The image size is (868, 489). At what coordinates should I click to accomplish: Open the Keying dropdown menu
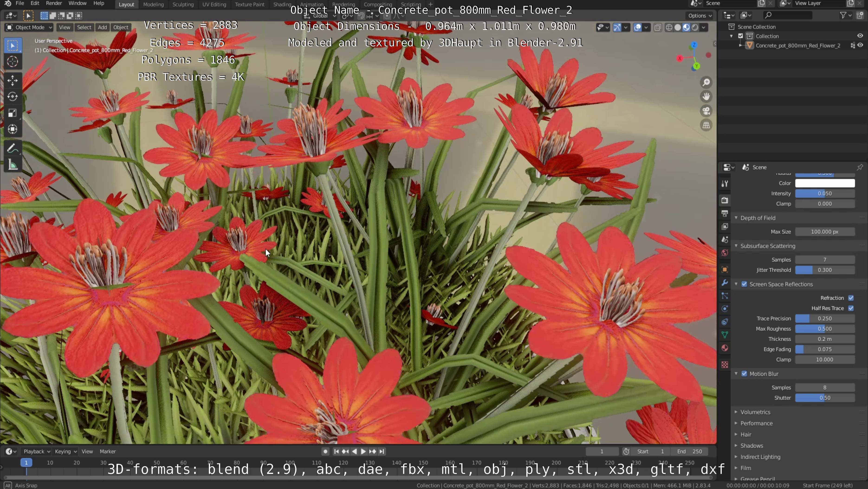65,451
